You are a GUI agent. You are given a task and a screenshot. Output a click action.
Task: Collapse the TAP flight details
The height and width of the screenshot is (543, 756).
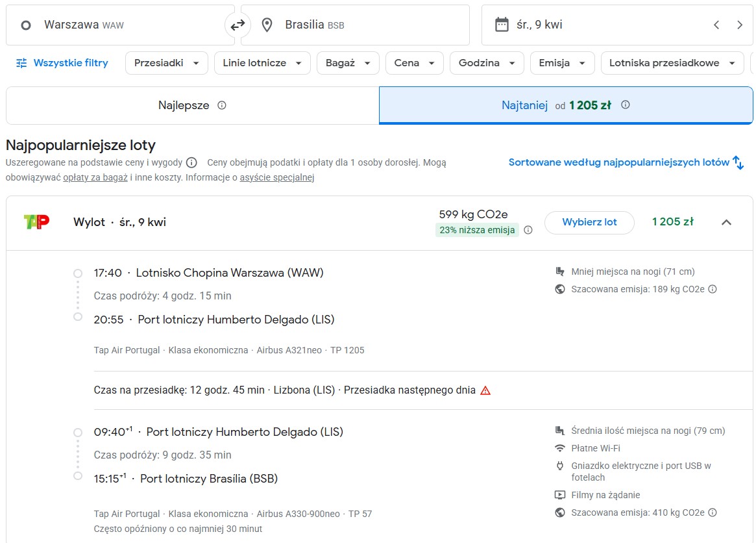[726, 223]
